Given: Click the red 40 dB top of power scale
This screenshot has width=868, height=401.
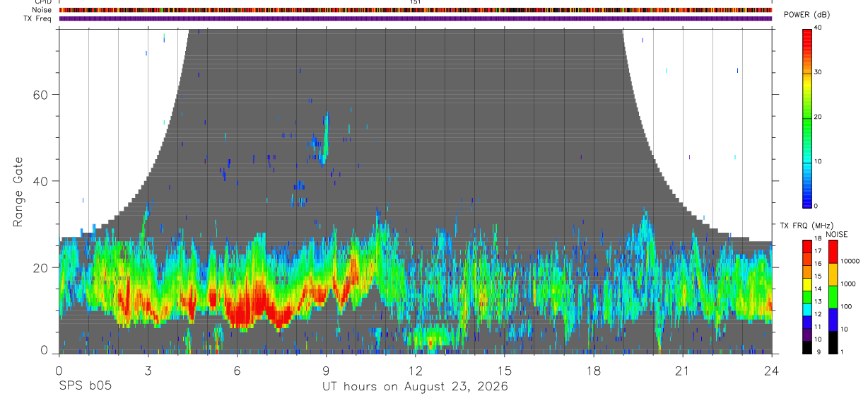Looking at the screenshot, I should [807, 31].
